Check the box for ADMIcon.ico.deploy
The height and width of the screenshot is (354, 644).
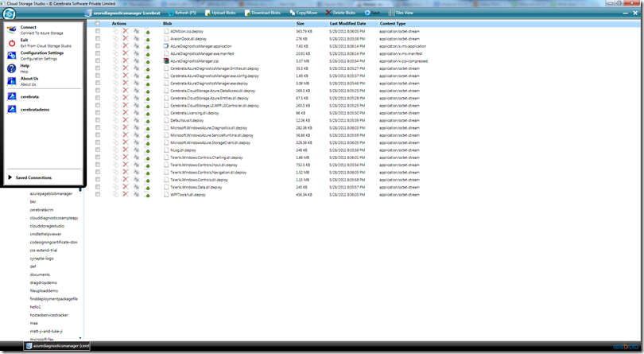(x=97, y=31)
